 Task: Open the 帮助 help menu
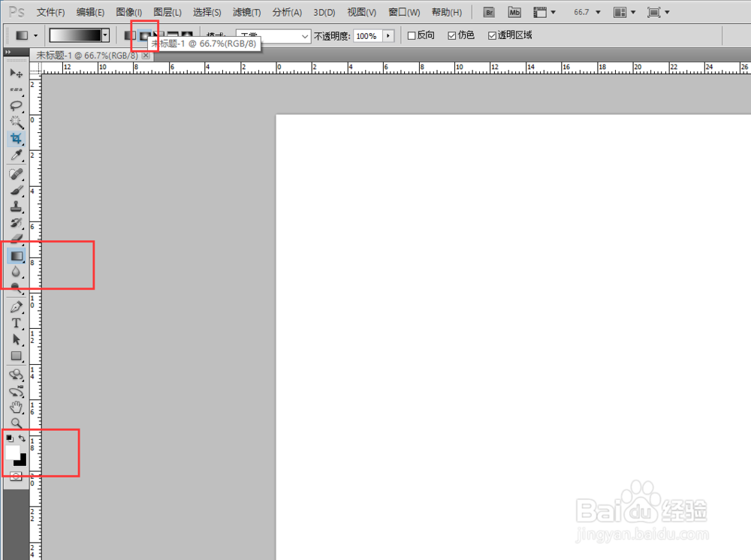coord(446,12)
